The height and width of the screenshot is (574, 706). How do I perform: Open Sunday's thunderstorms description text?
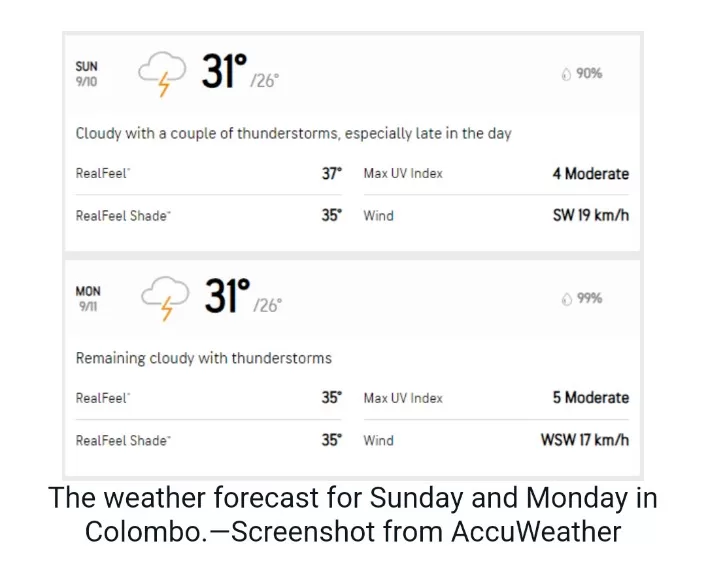[x=294, y=133]
